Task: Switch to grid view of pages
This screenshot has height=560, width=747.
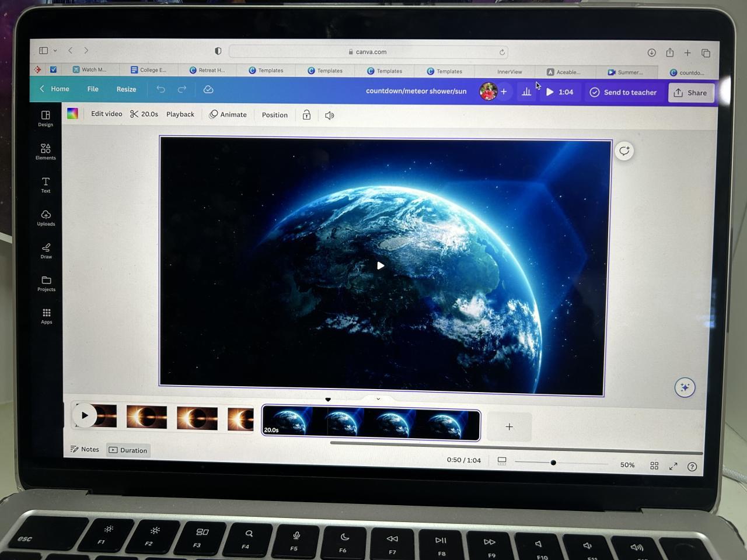Action: coord(654,466)
